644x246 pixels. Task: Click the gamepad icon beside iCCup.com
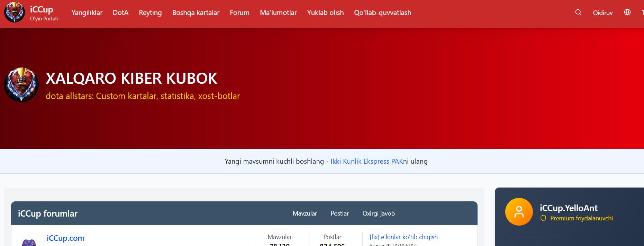click(29, 242)
